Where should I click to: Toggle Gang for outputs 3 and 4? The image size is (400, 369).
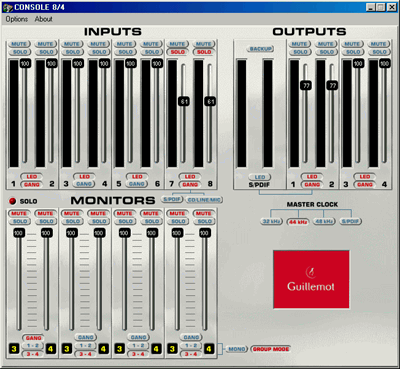(x=365, y=184)
